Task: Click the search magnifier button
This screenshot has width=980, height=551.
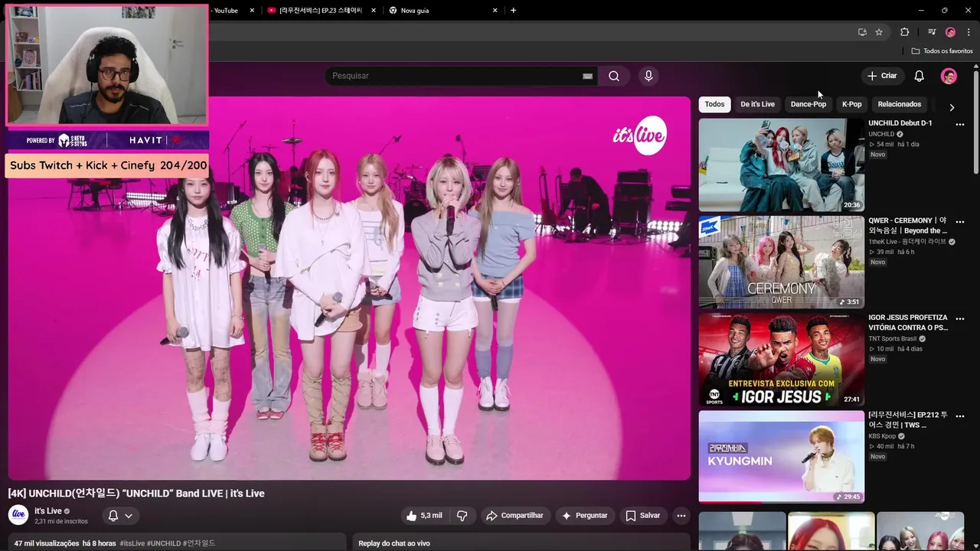Action: coord(614,76)
